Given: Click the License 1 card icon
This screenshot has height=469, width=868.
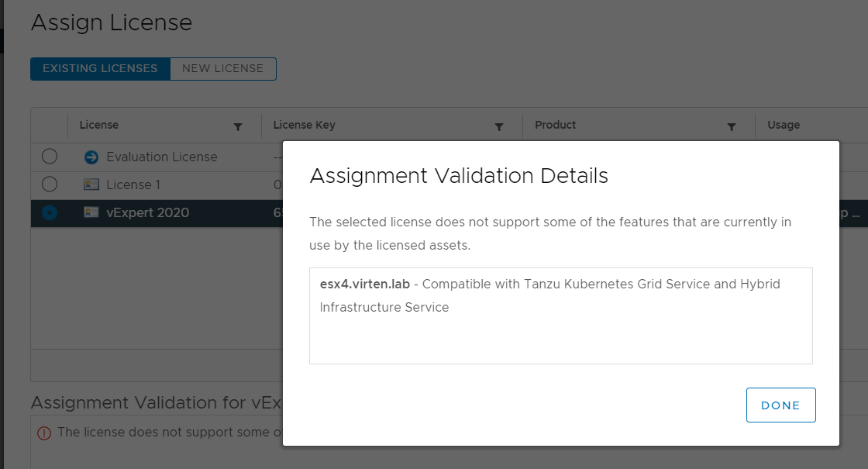Looking at the screenshot, I should 91,184.
